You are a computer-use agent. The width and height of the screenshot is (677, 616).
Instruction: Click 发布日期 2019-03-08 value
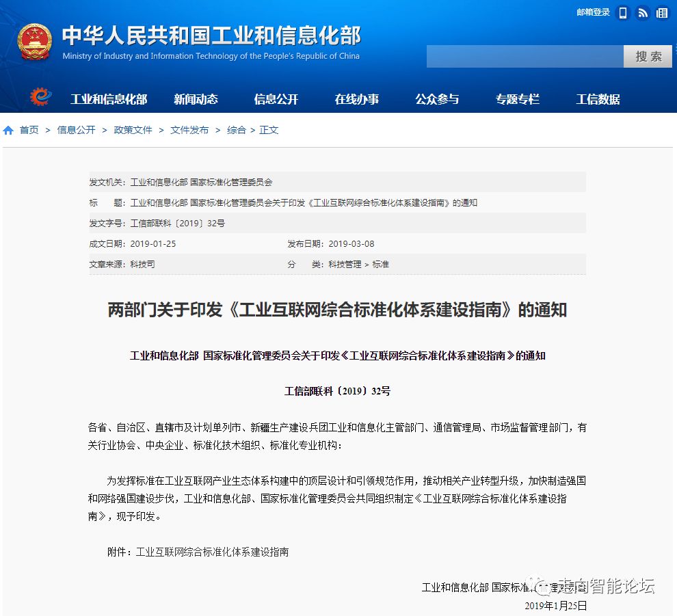tap(351, 244)
